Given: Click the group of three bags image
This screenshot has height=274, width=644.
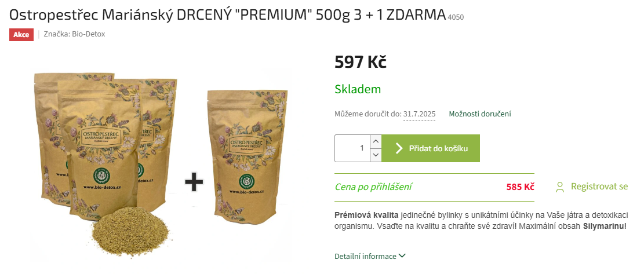Looking at the screenshot, I should (x=105, y=145).
